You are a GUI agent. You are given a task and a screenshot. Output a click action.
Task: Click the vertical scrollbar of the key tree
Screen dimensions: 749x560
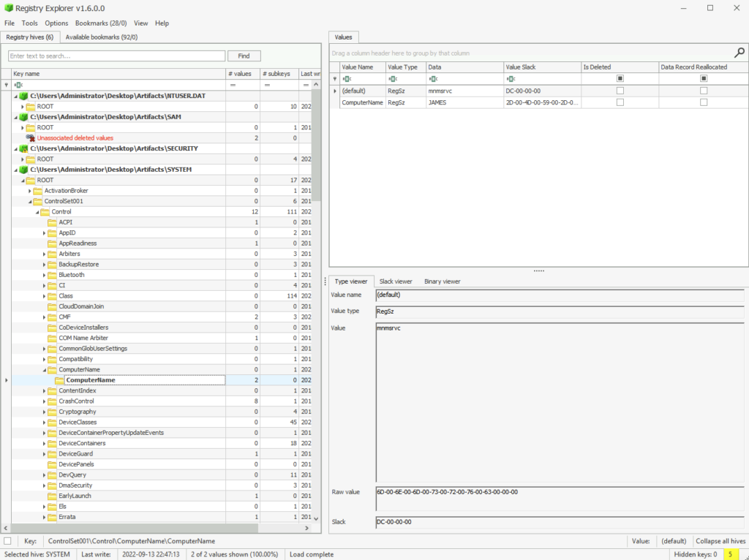(x=316, y=145)
